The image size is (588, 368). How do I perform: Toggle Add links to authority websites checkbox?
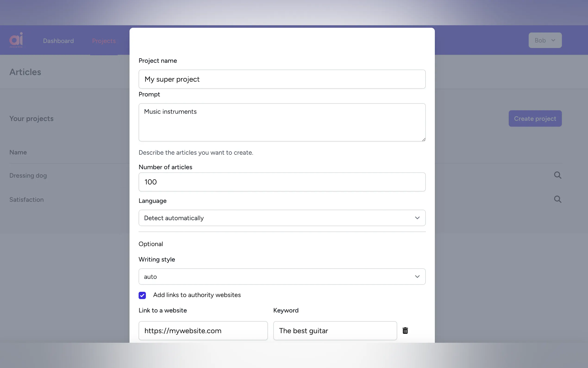[142, 295]
